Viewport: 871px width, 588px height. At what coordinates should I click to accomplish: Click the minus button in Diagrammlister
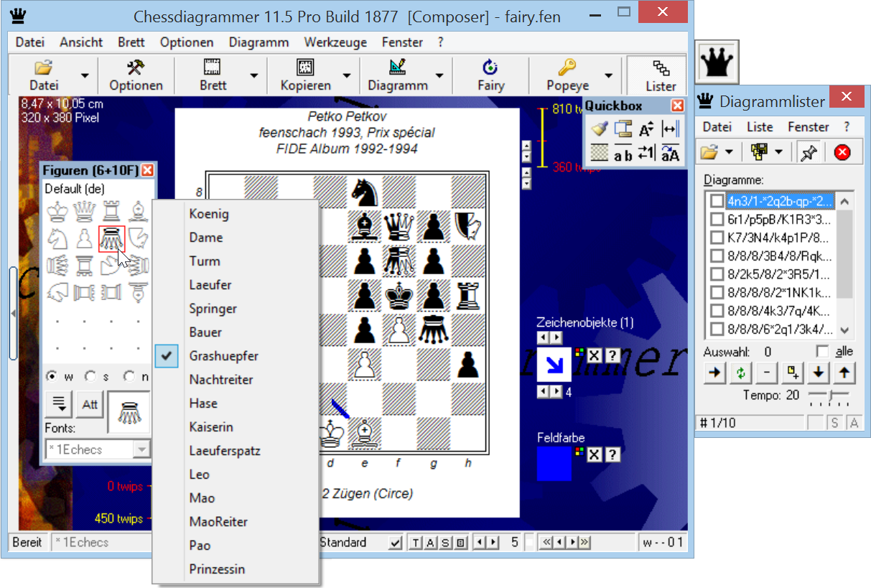coord(767,374)
